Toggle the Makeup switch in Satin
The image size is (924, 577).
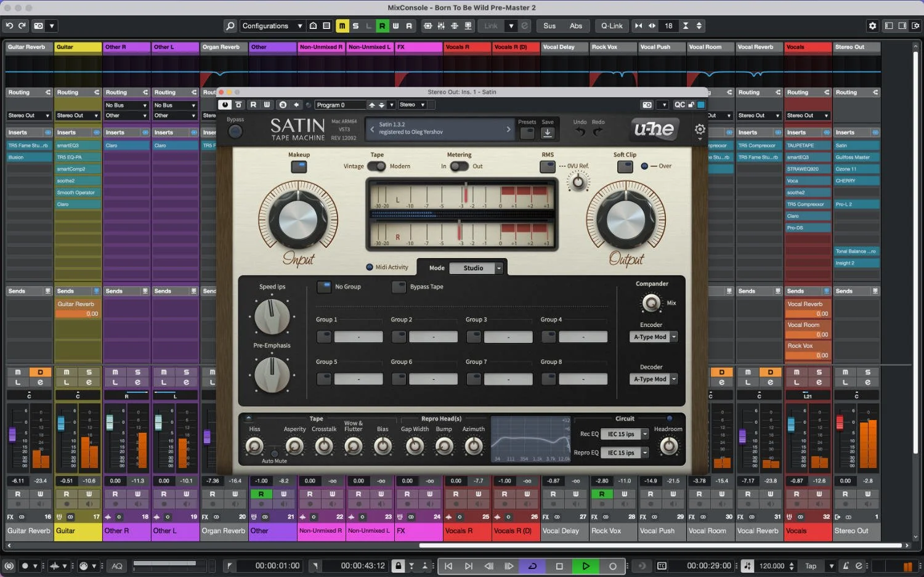299,167
